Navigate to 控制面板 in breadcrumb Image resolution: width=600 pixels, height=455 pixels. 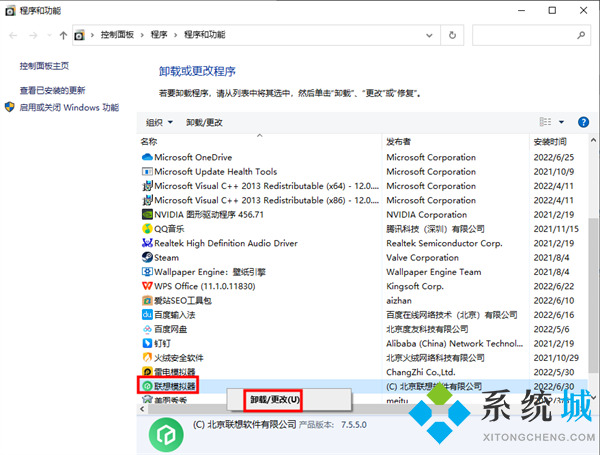(x=117, y=35)
